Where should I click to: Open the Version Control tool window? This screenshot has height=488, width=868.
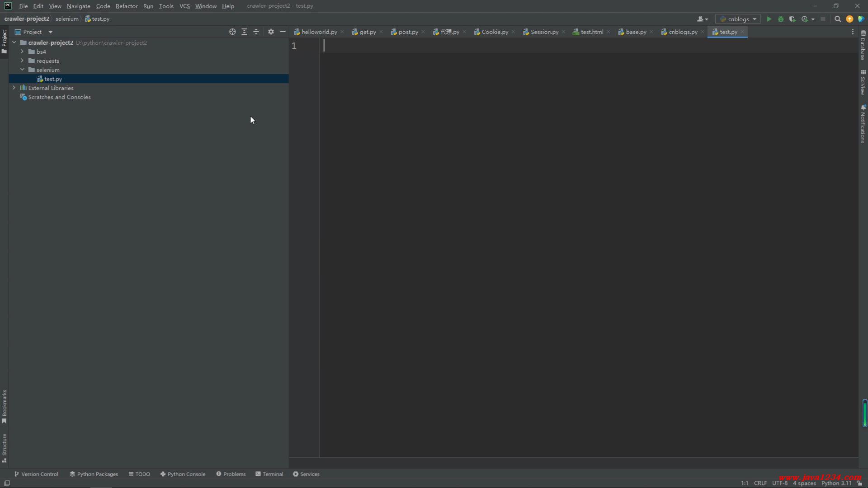click(x=36, y=474)
